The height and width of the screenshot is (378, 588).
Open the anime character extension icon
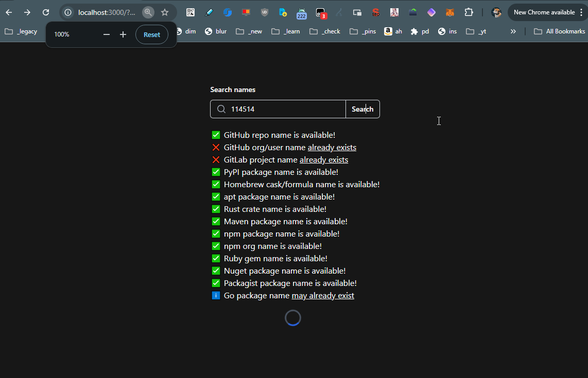[394, 12]
